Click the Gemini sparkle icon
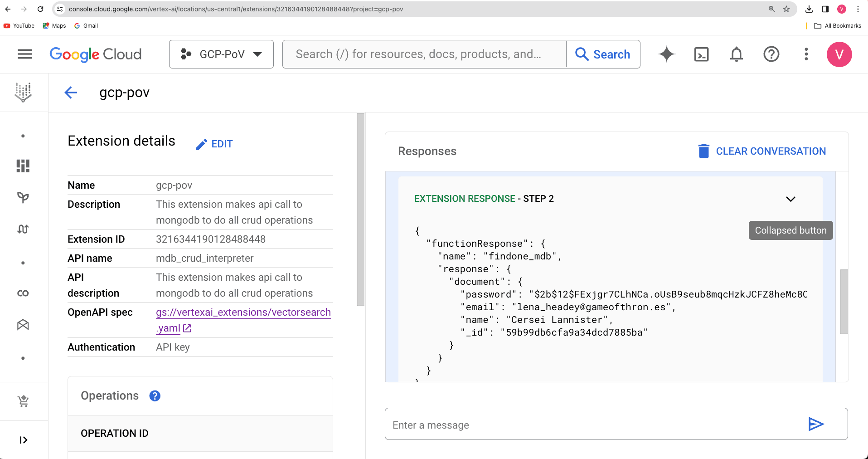The image size is (868, 459). pyautogui.click(x=666, y=54)
